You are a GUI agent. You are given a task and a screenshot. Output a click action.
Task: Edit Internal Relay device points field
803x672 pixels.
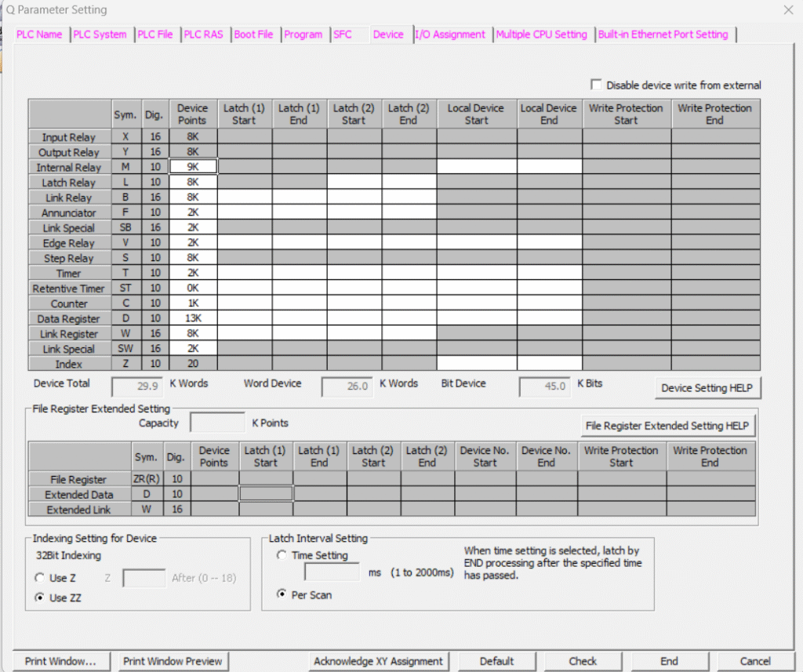(193, 167)
